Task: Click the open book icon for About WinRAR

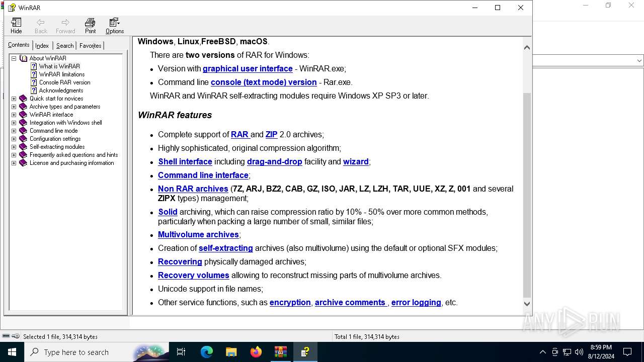Action: 23,58
